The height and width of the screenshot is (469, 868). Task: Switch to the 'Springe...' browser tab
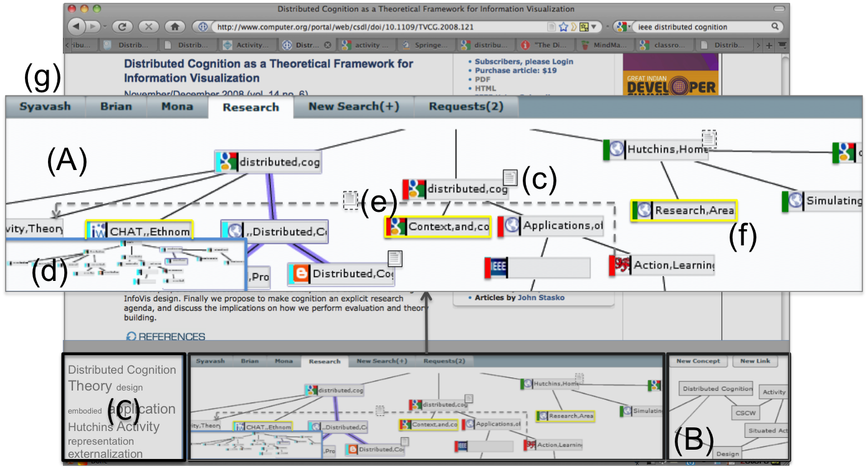[x=426, y=45]
